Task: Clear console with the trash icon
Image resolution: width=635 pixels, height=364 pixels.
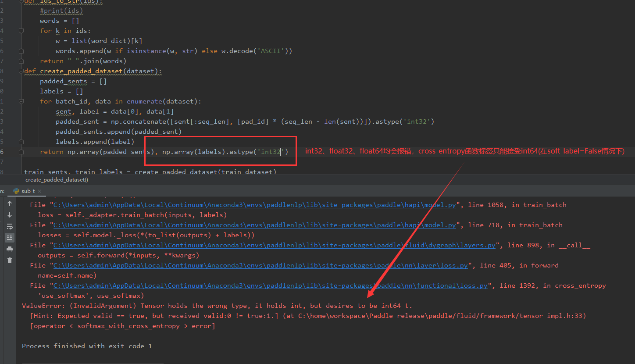Action: [x=10, y=261]
